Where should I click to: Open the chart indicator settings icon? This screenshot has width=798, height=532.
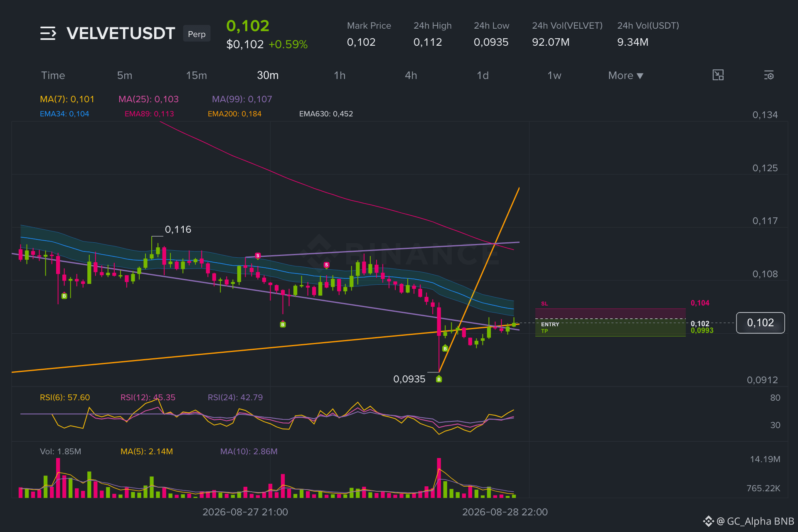tap(768, 75)
